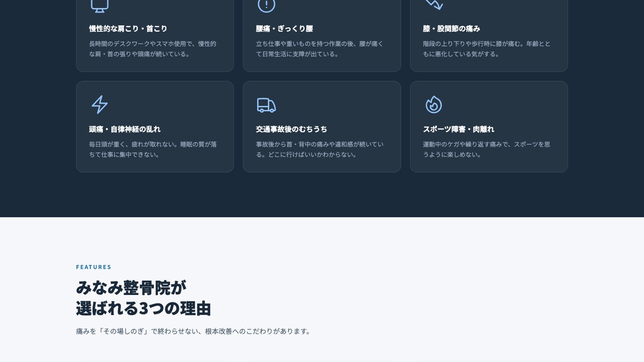Click the flame icon above スポーツ障害・肉離れ

point(433,104)
